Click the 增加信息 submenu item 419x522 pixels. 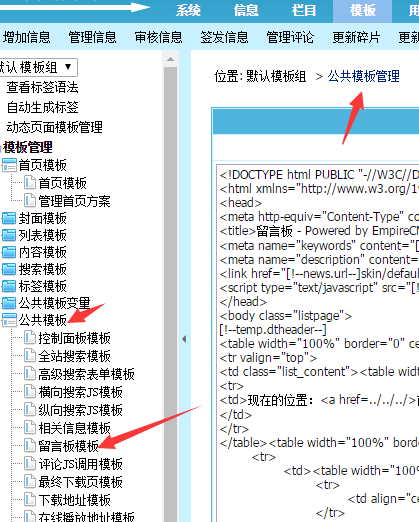[x=26, y=37]
